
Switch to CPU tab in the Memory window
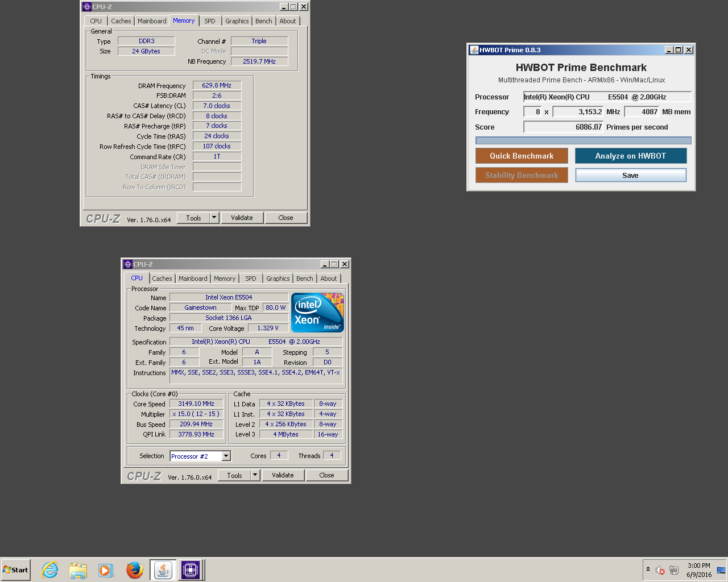pos(96,21)
